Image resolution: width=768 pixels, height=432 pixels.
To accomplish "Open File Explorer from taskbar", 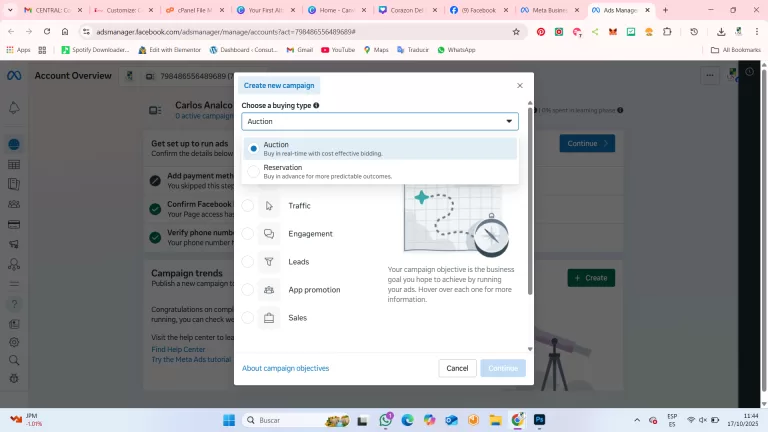I will (496, 420).
